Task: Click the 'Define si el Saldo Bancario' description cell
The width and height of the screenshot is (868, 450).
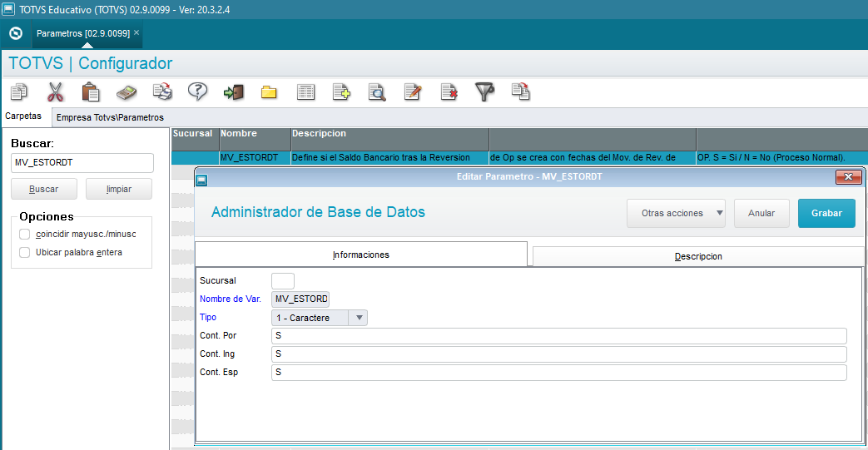Action: [x=389, y=158]
